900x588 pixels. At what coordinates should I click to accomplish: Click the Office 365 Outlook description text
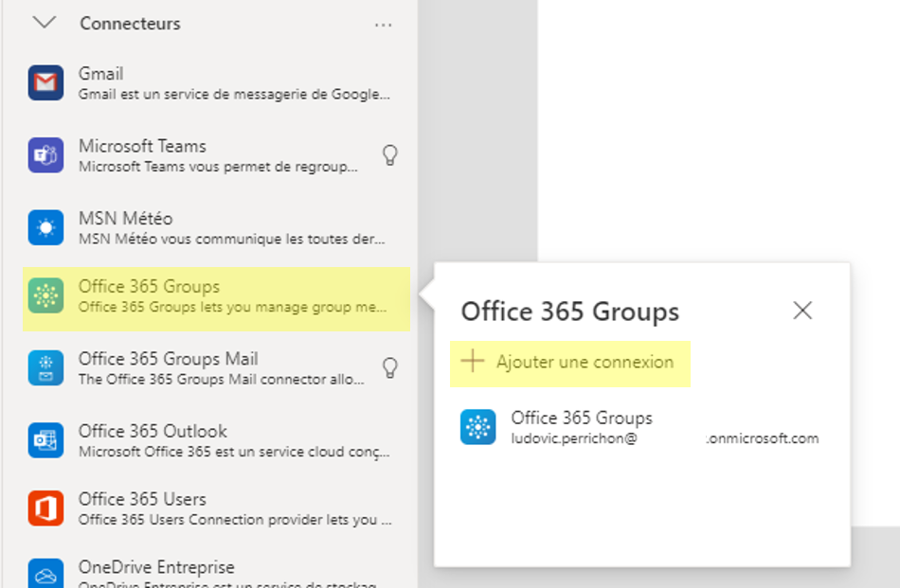click(234, 452)
